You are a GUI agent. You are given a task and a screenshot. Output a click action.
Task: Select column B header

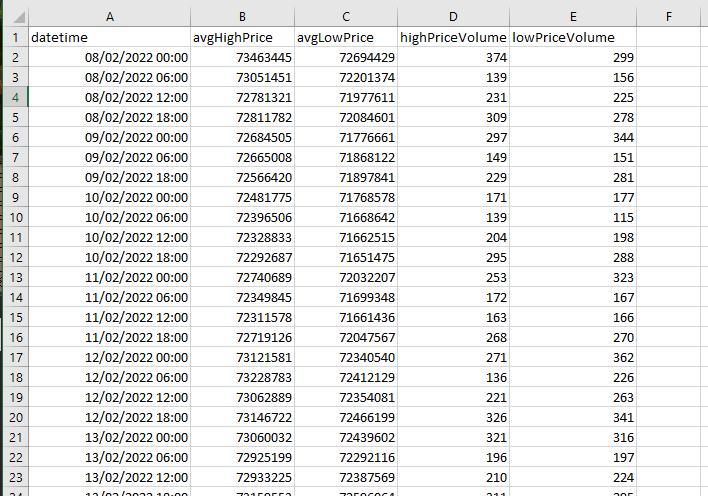coord(242,17)
